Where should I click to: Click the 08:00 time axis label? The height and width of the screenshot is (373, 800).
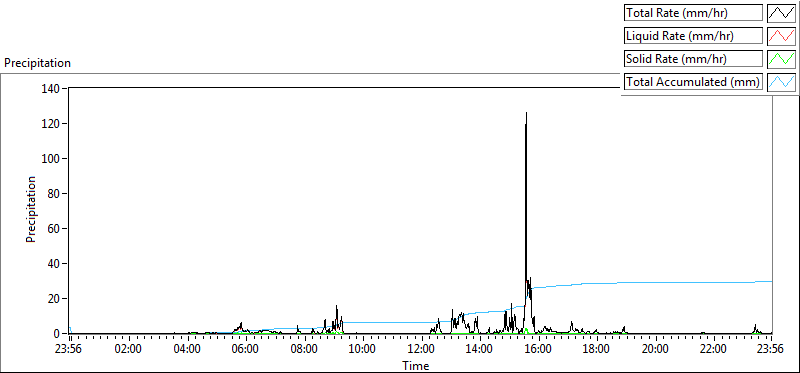pyautogui.click(x=304, y=349)
